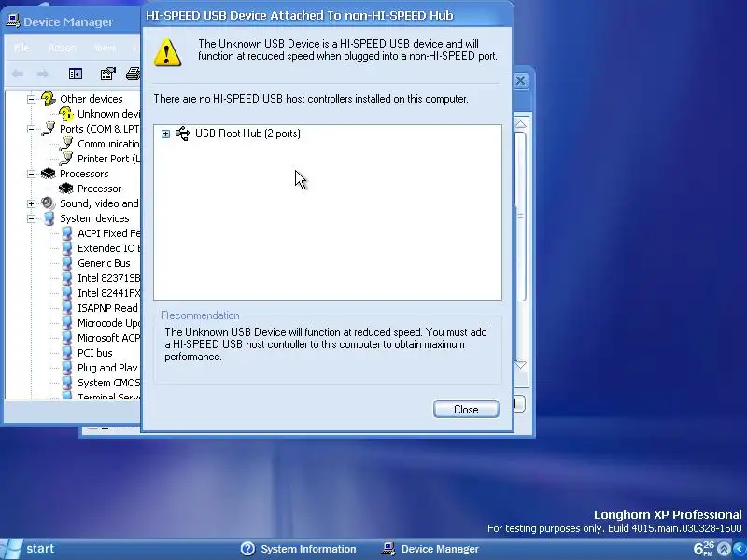747x560 pixels.
Task: Click the scroll down arrow in background window
Action: pos(520,365)
